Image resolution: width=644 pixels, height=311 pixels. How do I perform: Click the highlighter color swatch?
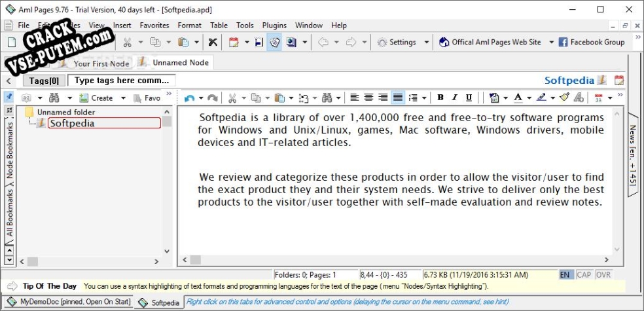[542, 98]
